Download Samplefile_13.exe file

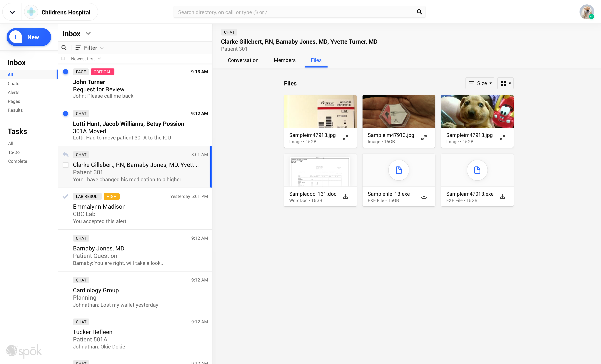tap(424, 196)
